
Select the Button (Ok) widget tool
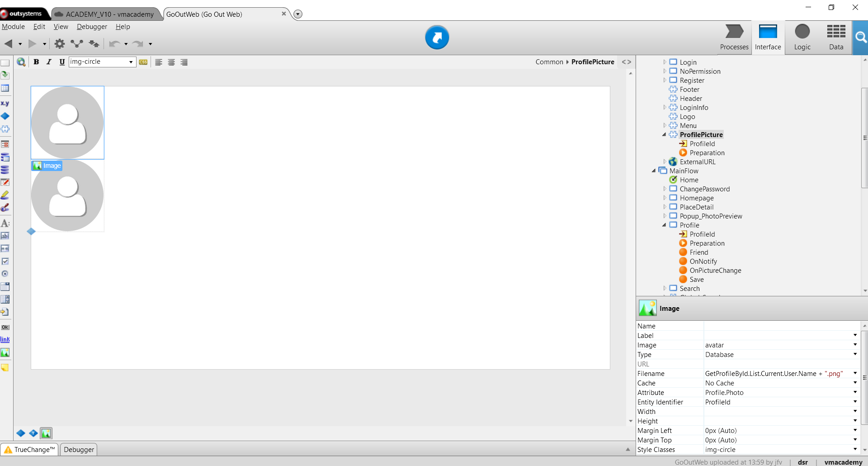coord(5,327)
